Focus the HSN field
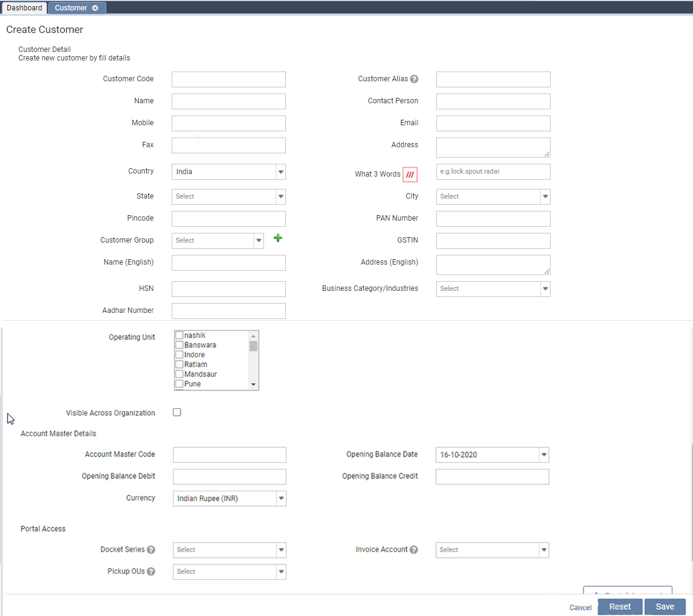This screenshot has width=693, height=616. 229,289
